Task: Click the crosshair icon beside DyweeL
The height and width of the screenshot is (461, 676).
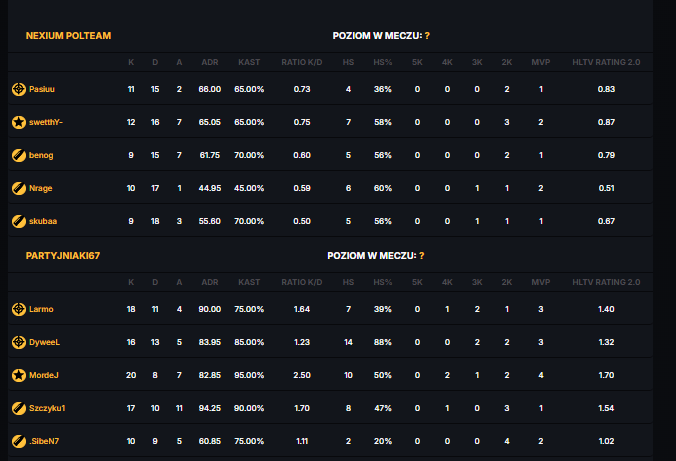Action: pos(19,342)
